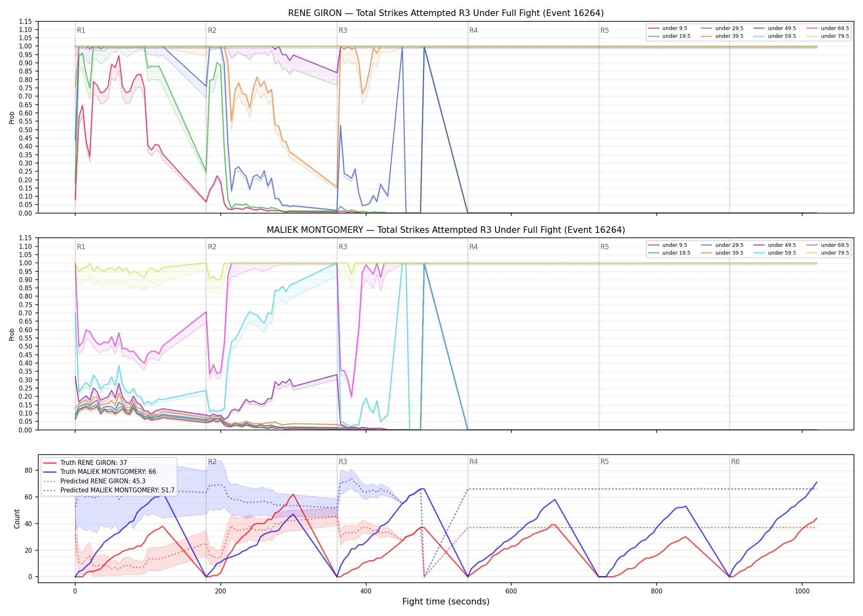Pick 'under 79.5' in Maliek Montgomery chart legend
The height and width of the screenshot is (616, 863).
828,253
